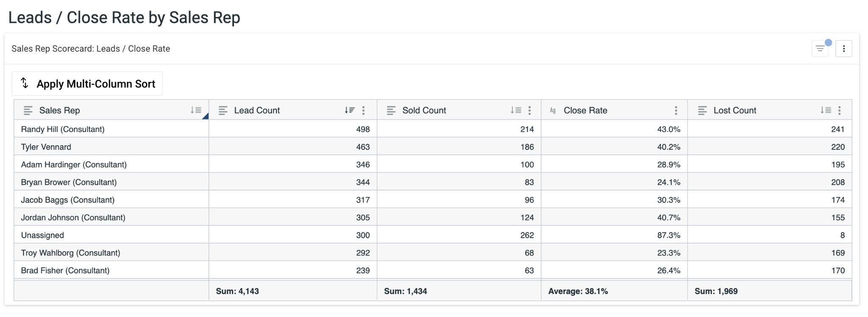Click the Unassigned sales rep cell

point(42,235)
